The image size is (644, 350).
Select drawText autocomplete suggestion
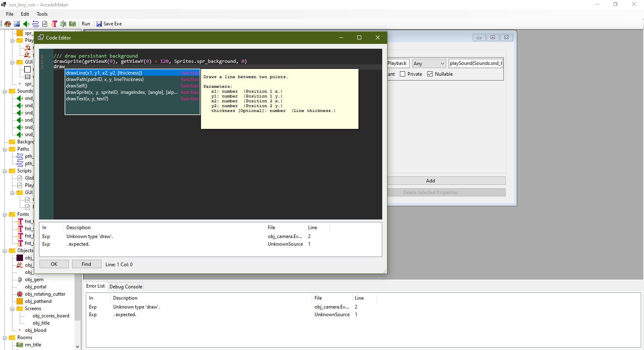point(133,99)
